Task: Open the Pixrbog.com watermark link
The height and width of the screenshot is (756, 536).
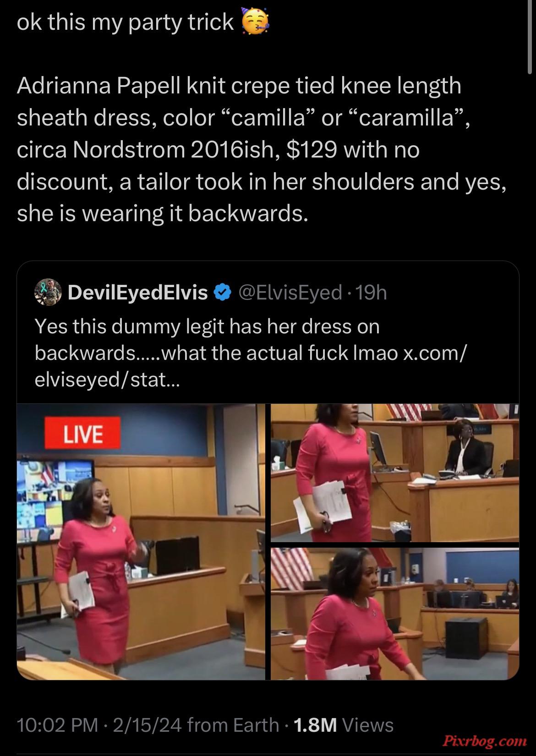Action: pyautogui.click(x=484, y=740)
